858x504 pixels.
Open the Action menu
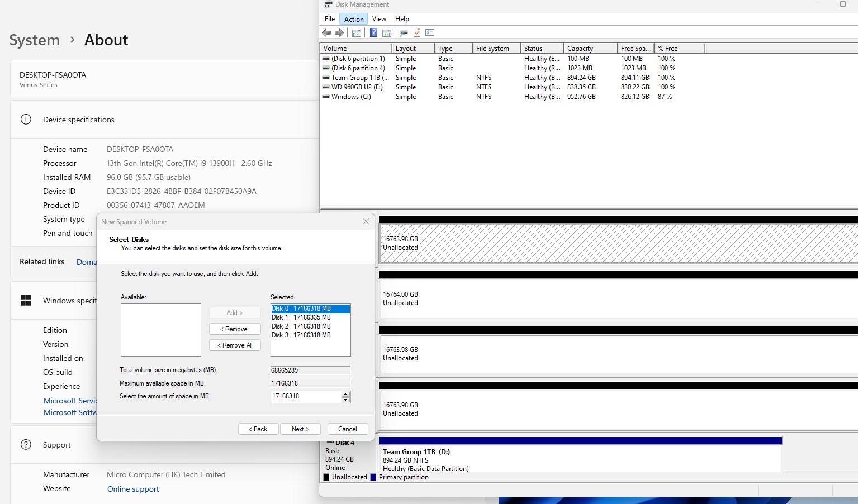coord(354,19)
